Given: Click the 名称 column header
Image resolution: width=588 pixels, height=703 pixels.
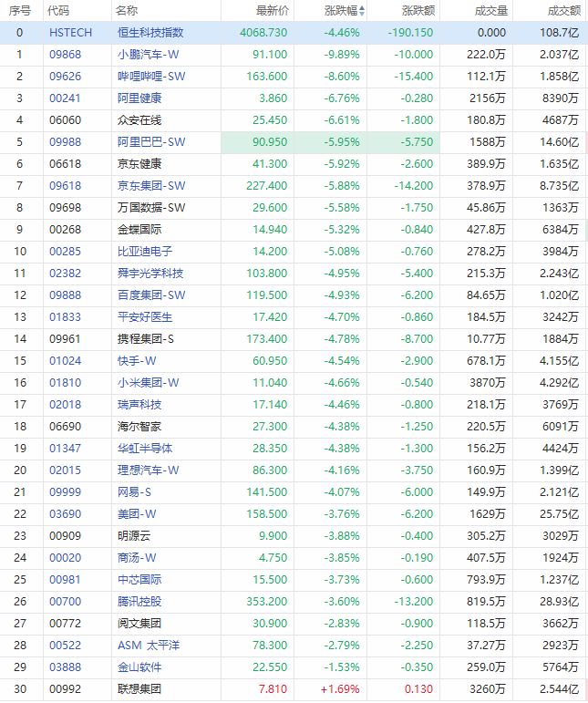Looking at the screenshot, I should click(x=127, y=11).
